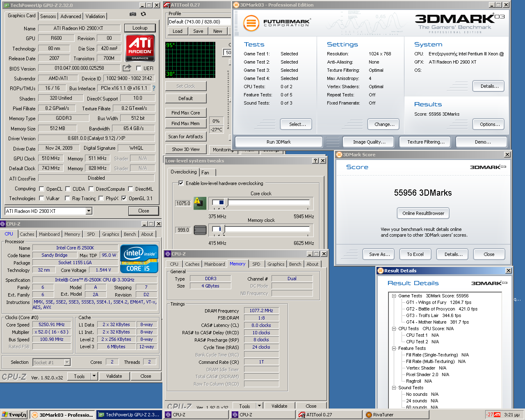This screenshot has width=525, height=420.
Task: Click Scan for Artifacts button
Action: [x=186, y=137]
